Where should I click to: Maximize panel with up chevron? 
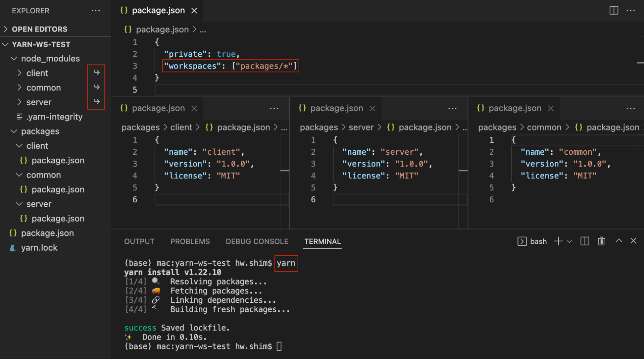[619, 241]
